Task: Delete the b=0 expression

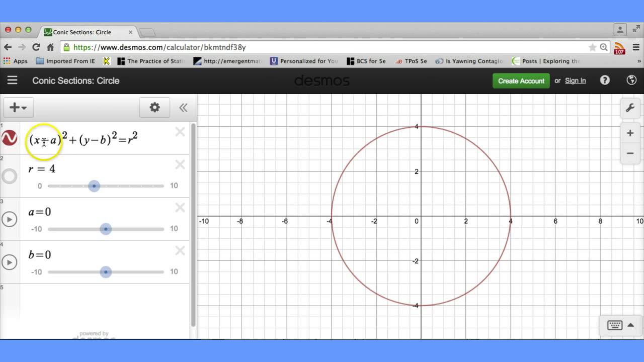Action: (180, 250)
